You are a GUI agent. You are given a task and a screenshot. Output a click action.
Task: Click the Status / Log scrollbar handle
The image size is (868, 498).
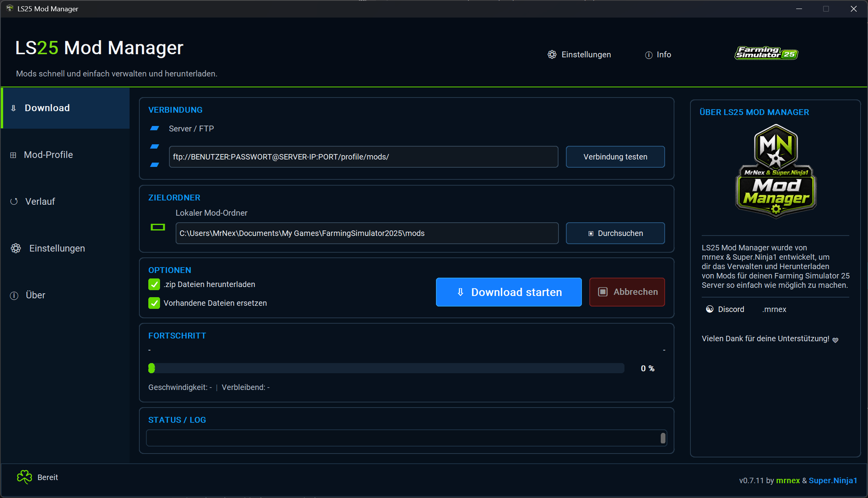click(663, 438)
